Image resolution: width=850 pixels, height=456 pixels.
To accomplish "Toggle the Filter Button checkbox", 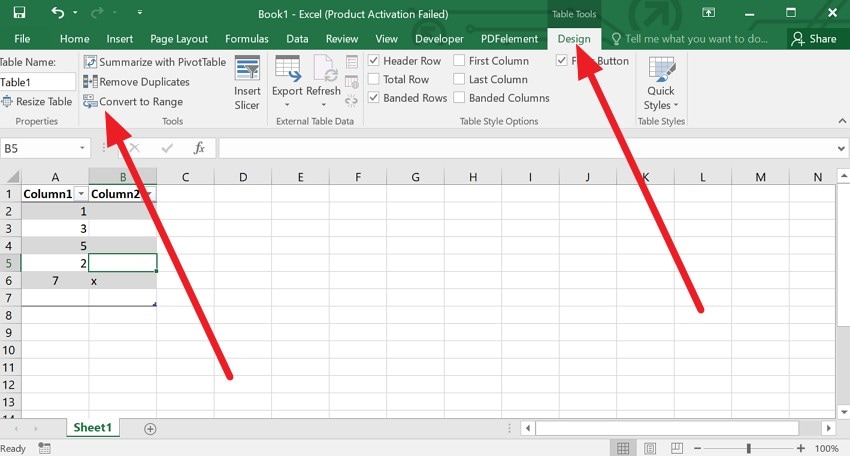I will (x=562, y=61).
